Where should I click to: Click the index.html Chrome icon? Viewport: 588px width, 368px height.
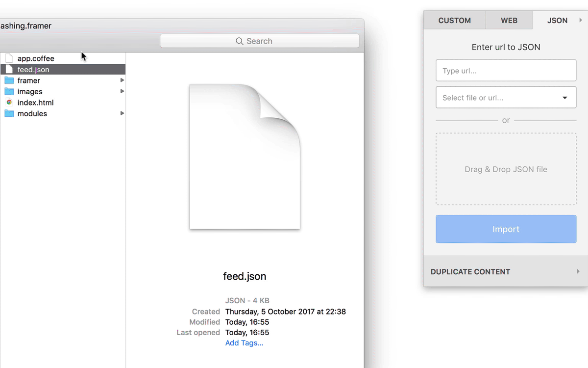(x=9, y=103)
